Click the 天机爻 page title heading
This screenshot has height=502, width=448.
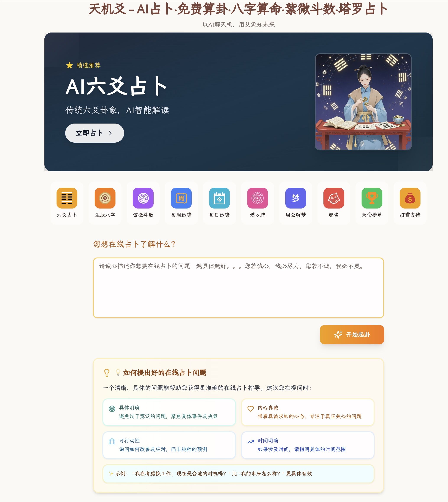point(238,9)
